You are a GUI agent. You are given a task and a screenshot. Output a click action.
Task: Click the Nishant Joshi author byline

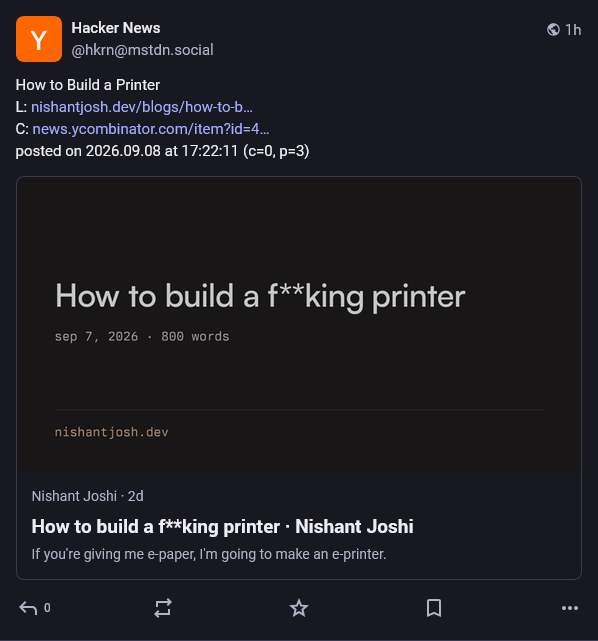(74, 496)
